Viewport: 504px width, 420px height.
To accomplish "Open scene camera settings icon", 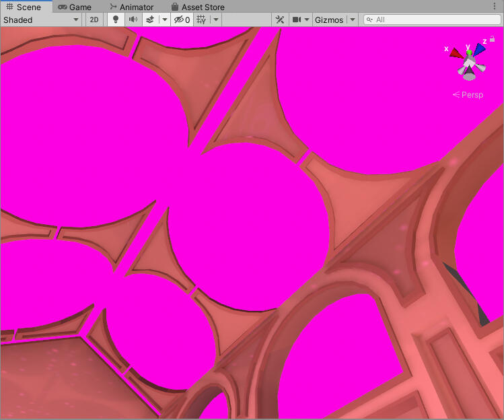I will [296, 20].
